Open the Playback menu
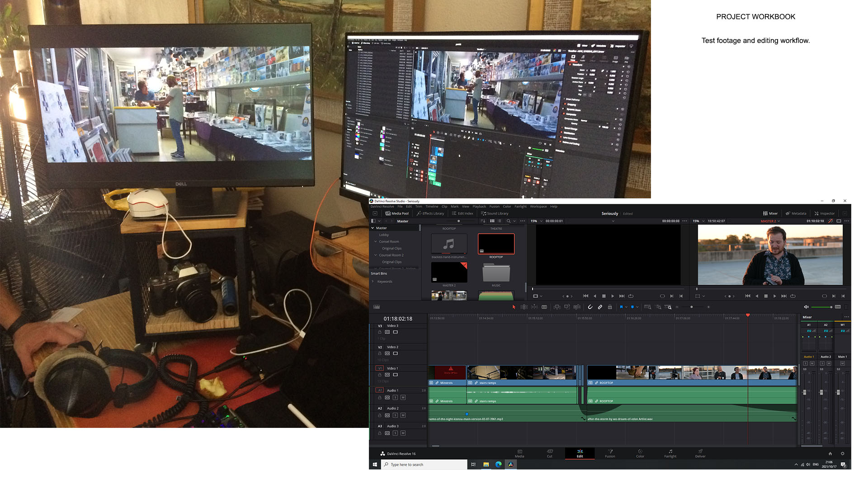Viewport: 868px width, 488px height. [479, 206]
